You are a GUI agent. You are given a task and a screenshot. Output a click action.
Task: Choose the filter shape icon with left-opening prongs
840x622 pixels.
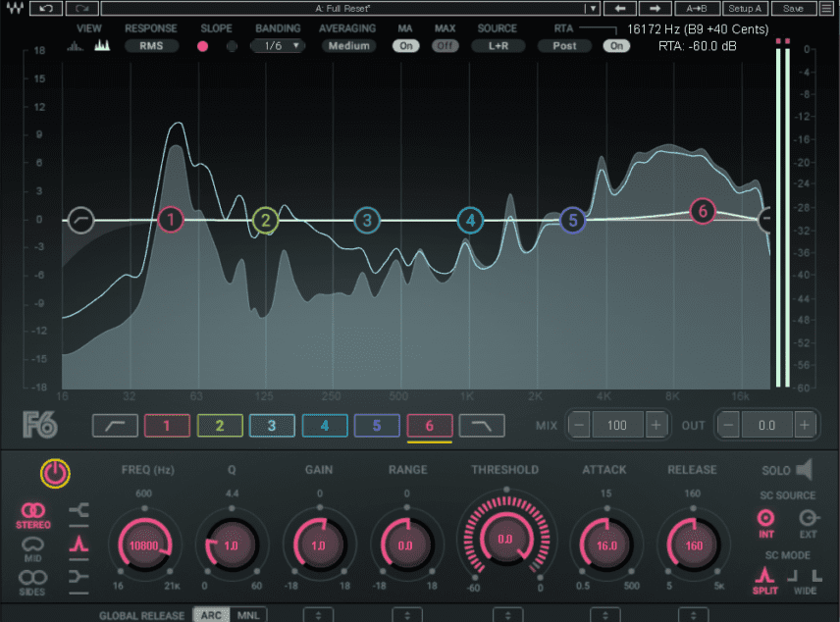point(79,577)
